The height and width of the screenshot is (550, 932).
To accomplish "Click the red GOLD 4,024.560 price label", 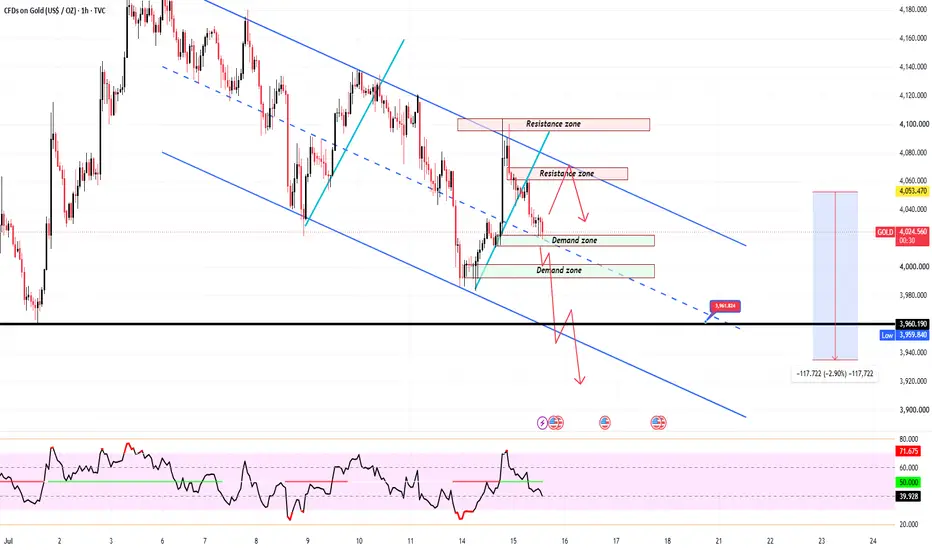I will pos(902,236).
